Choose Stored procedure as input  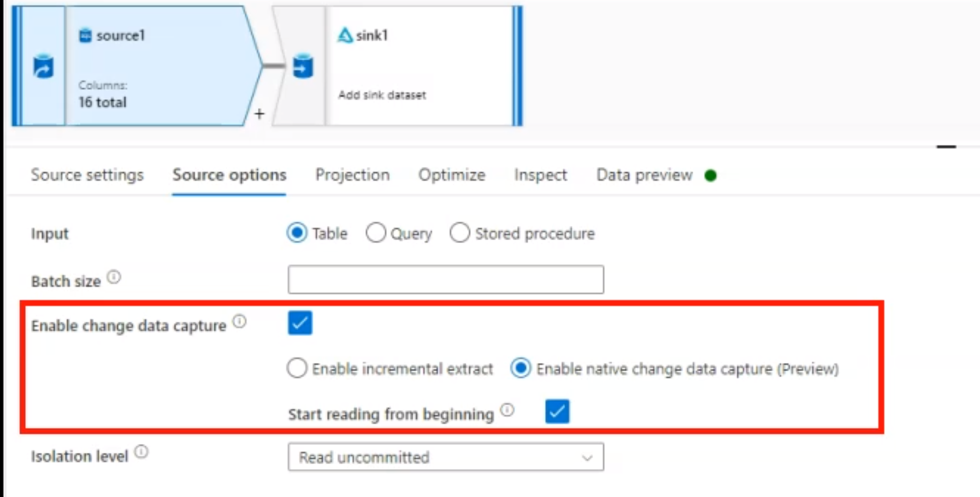(460, 233)
